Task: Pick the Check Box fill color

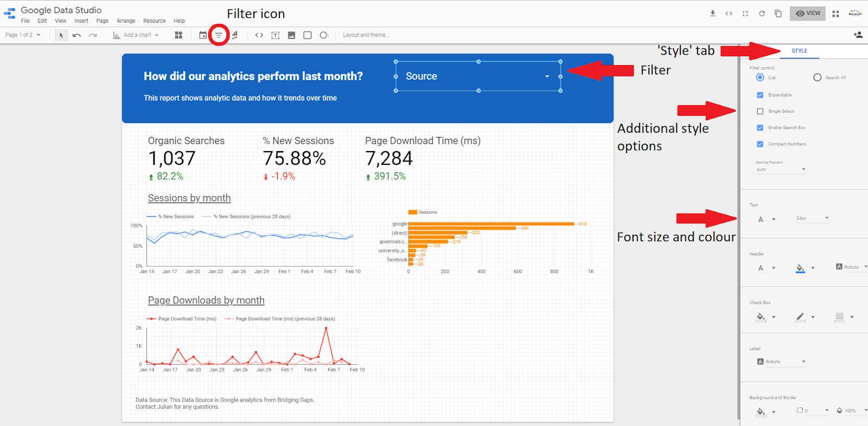Action: tap(766, 317)
